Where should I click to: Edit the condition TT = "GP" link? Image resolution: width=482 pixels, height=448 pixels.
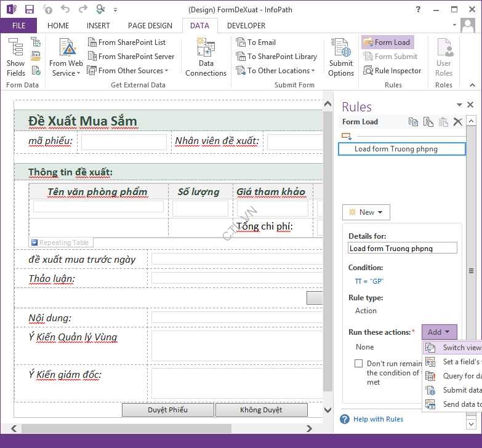(369, 281)
